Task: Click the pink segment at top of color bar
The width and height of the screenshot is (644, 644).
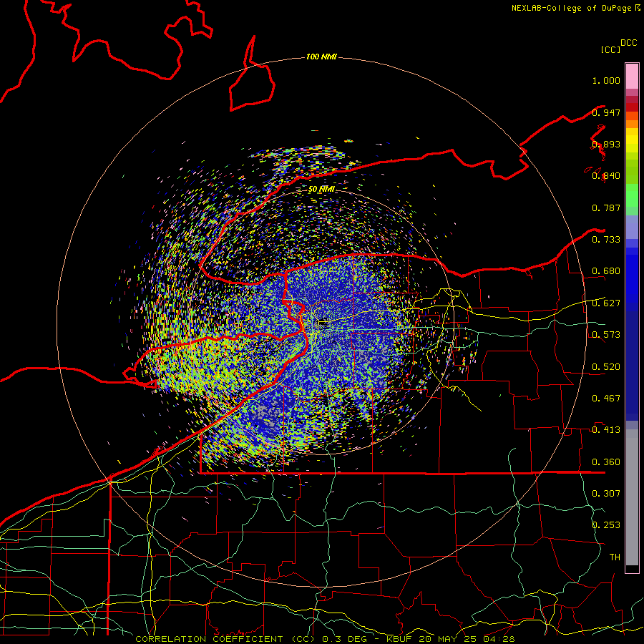Action: [x=632, y=77]
